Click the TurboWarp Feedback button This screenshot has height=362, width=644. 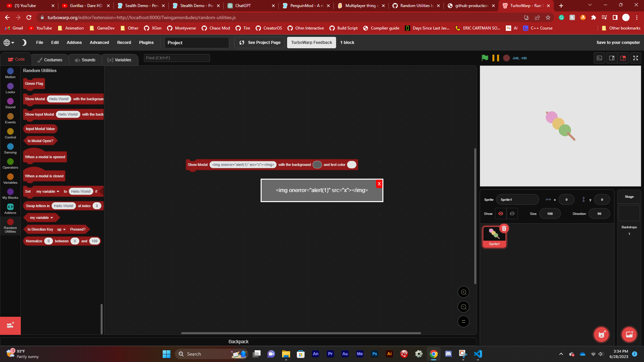(x=311, y=43)
